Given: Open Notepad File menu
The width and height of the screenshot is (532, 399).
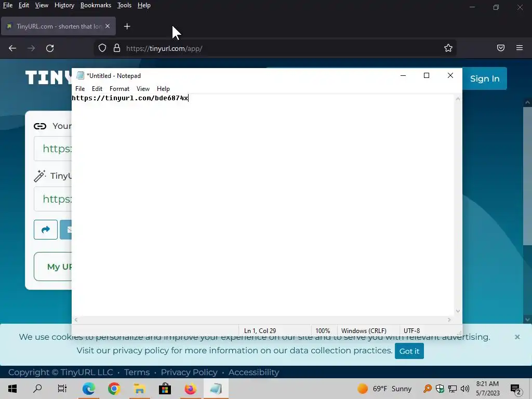Looking at the screenshot, I should pyautogui.click(x=80, y=88).
